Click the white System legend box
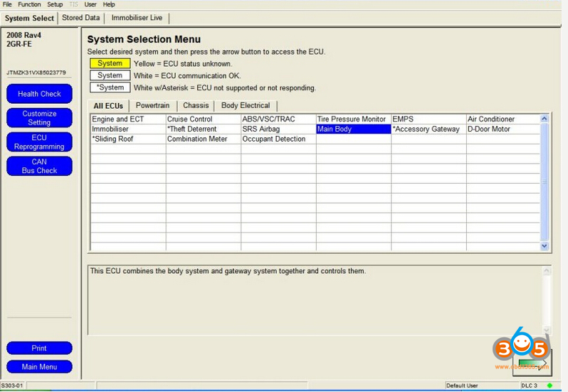568x392 pixels. point(110,75)
